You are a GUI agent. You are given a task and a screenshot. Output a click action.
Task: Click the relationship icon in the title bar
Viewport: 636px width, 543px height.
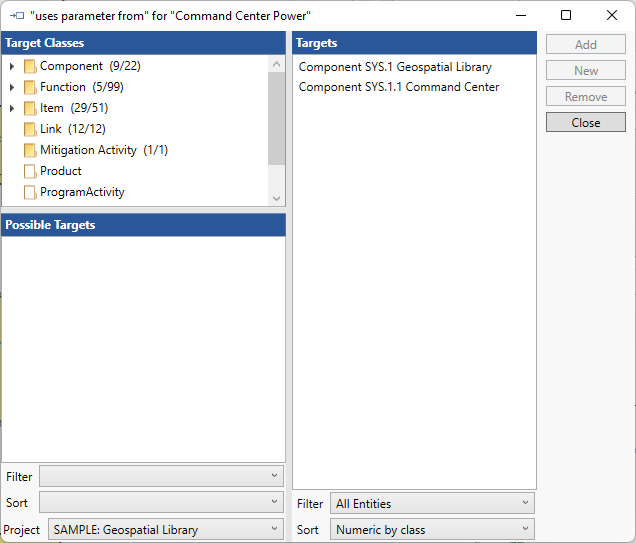(x=16, y=15)
